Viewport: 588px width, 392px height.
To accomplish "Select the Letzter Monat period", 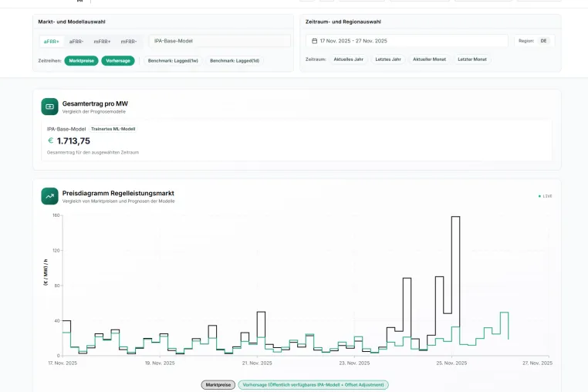I will pos(472,59).
